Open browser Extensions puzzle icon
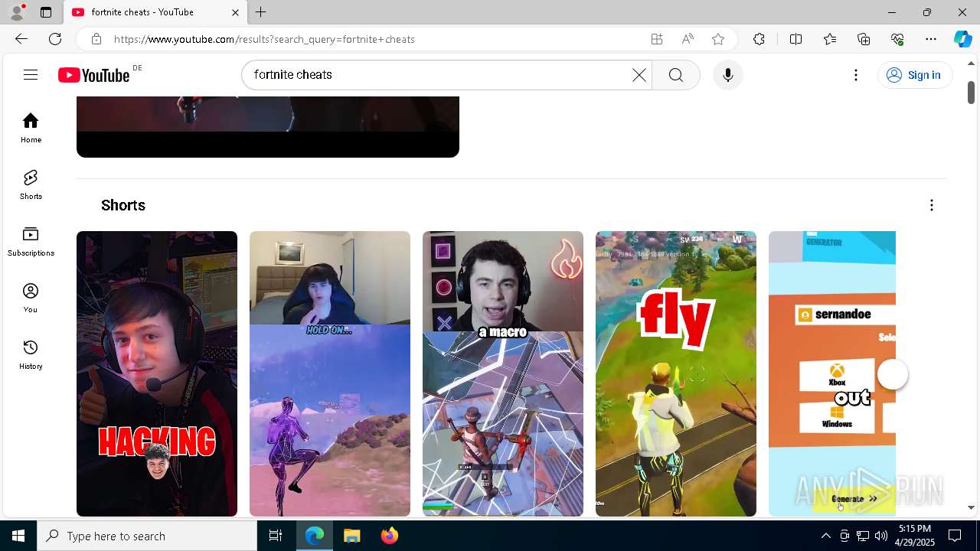The width and height of the screenshot is (980, 551). [759, 39]
